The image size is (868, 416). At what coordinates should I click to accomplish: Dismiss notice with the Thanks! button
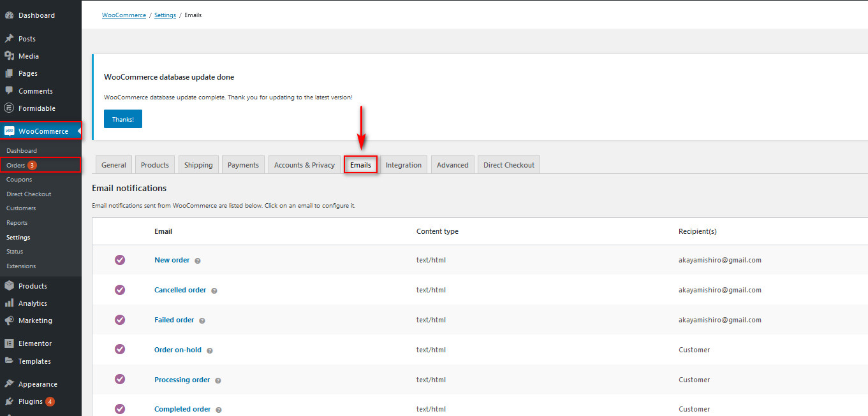click(x=123, y=119)
